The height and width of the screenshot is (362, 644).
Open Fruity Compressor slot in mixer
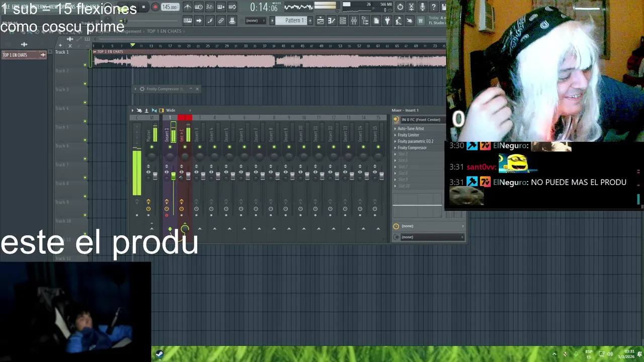coord(412,148)
